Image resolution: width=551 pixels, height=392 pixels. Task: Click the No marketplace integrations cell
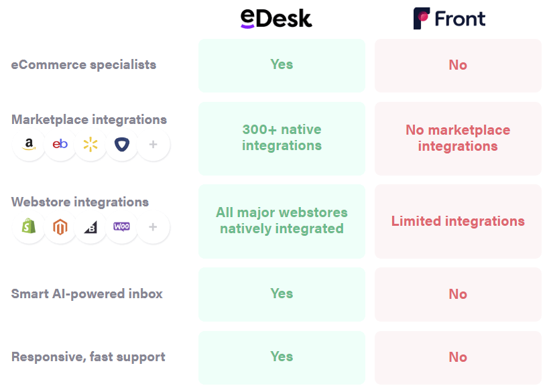pos(458,139)
